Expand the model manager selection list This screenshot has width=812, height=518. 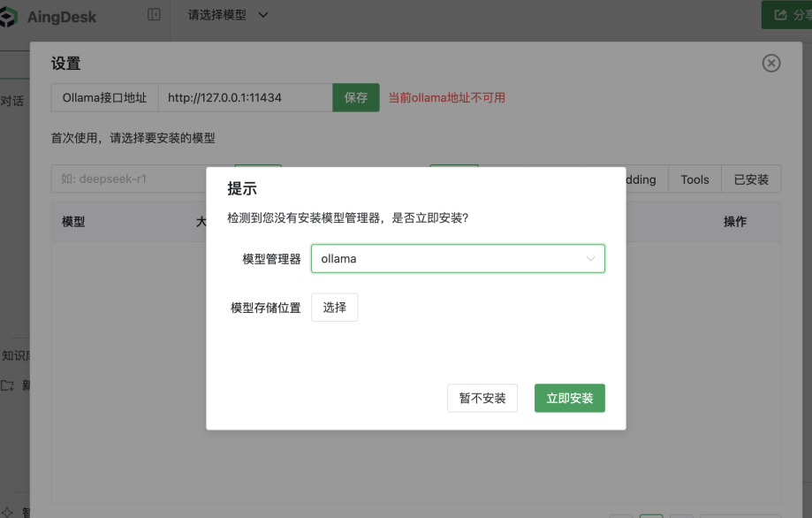coord(458,258)
